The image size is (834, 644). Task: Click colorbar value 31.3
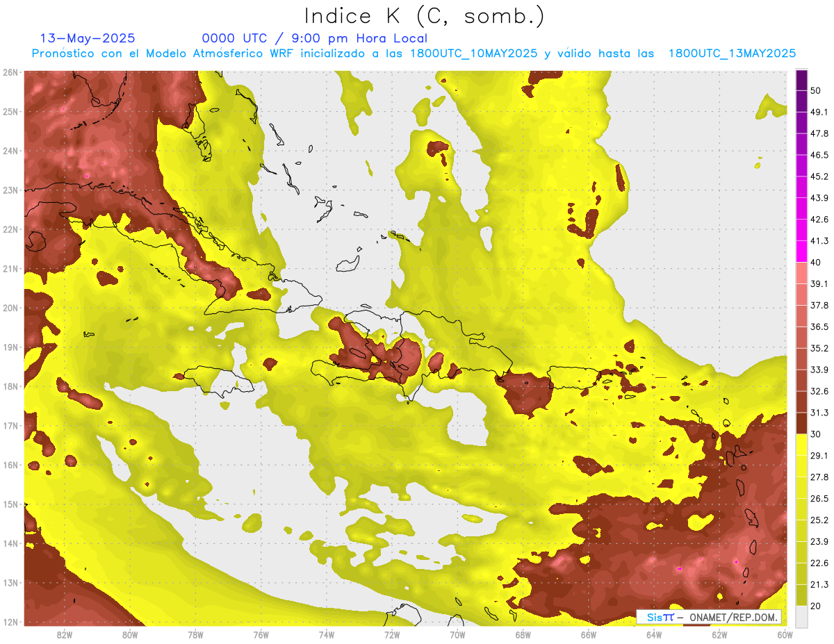point(819,413)
